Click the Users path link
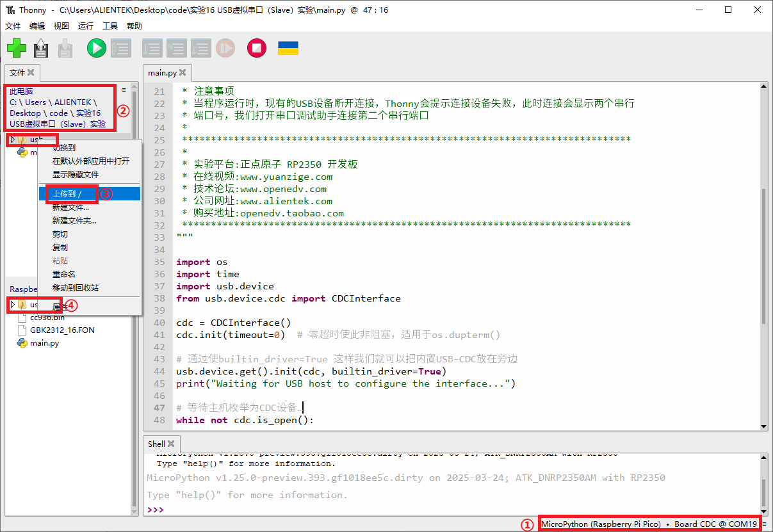 point(36,102)
